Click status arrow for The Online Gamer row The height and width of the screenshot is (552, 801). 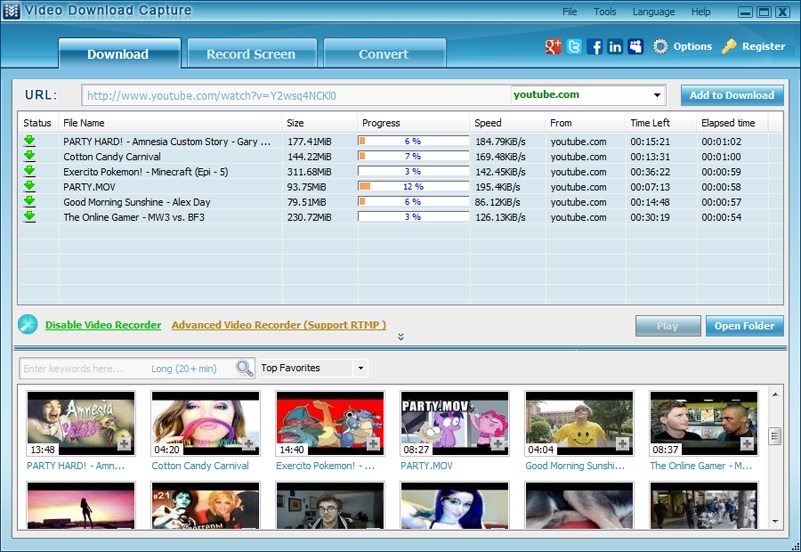(30, 217)
